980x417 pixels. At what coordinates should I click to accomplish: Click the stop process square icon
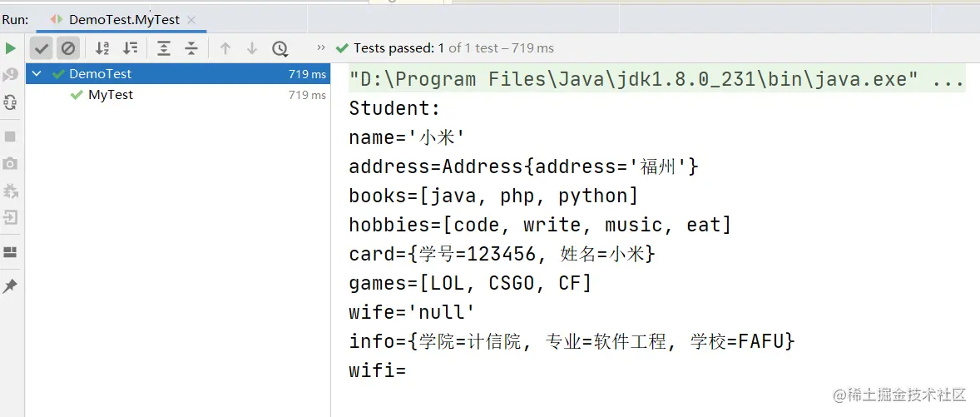(x=10, y=137)
